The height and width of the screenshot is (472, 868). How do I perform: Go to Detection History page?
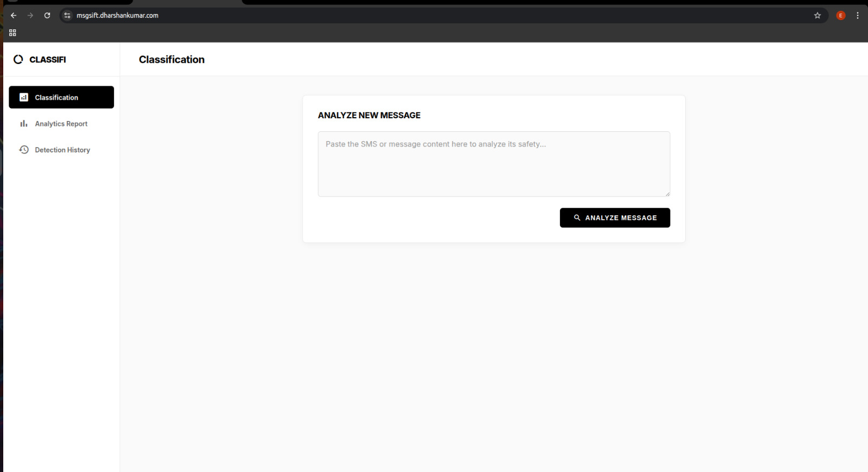pos(61,150)
